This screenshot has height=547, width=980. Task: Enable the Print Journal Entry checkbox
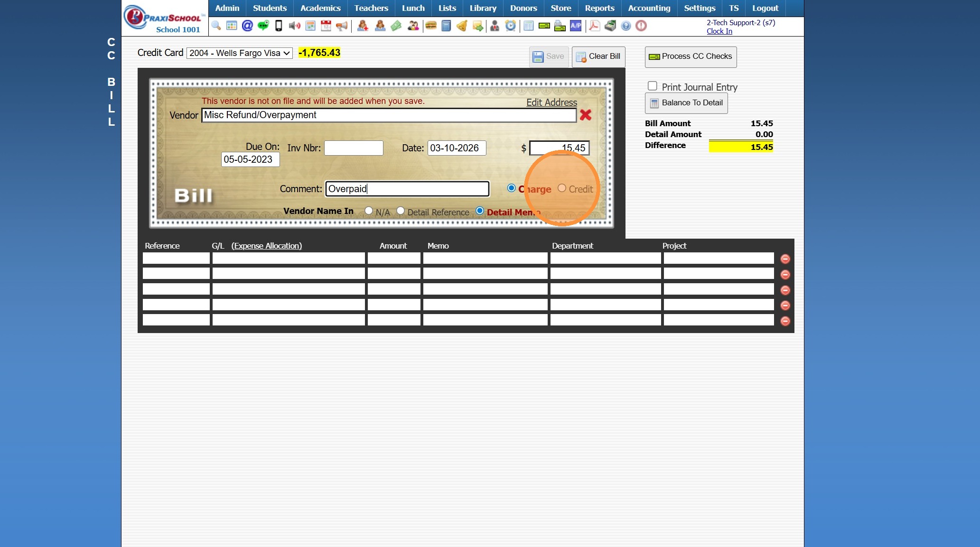[653, 86]
